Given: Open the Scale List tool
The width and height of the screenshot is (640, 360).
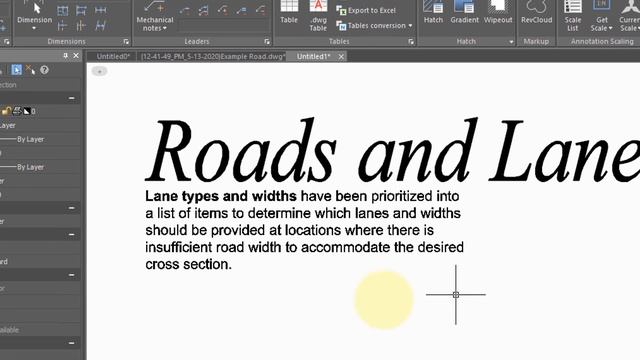Looking at the screenshot, I should [573, 16].
